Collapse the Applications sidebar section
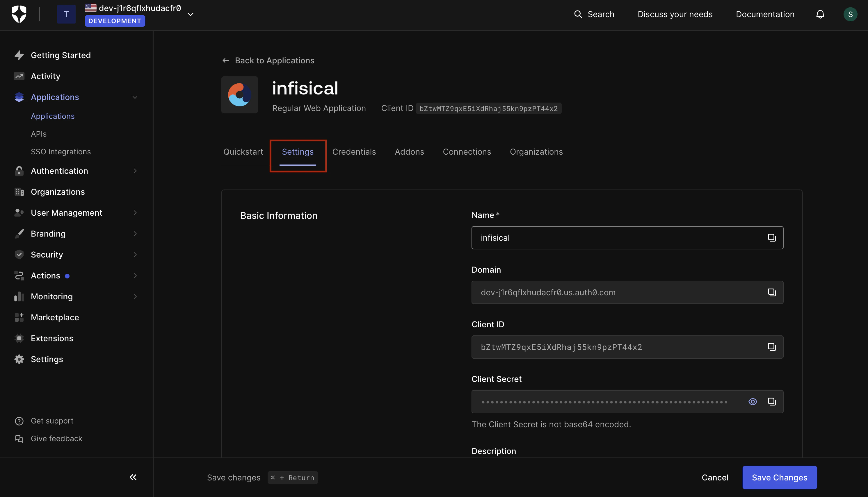868x497 pixels. (x=135, y=97)
